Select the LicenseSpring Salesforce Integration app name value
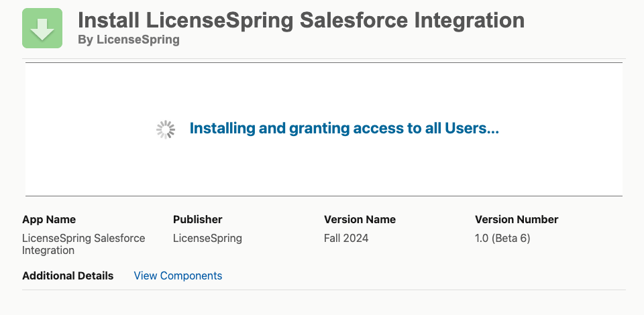The height and width of the screenshot is (315, 644). click(83, 244)
